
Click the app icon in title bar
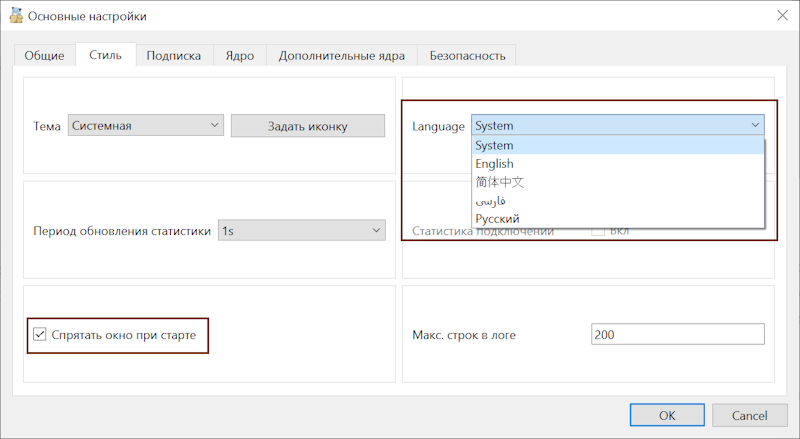[15, 15]
